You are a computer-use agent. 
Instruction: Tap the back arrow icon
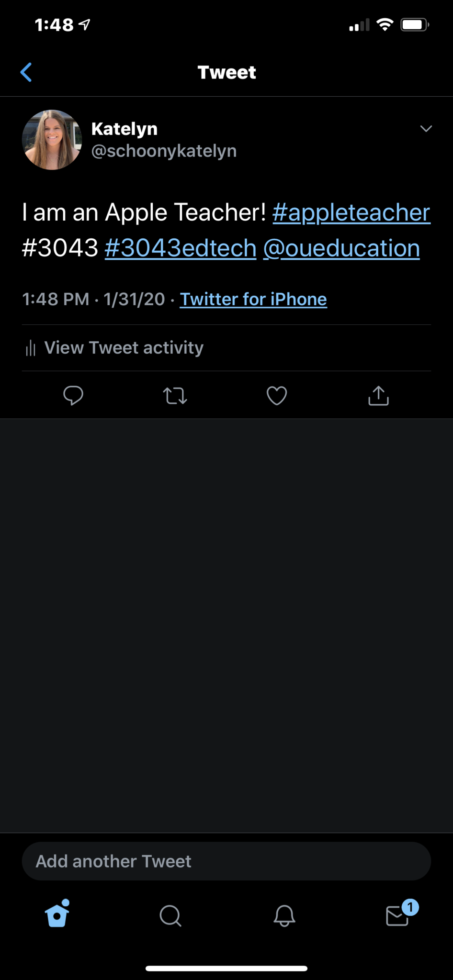click(26, 72)
